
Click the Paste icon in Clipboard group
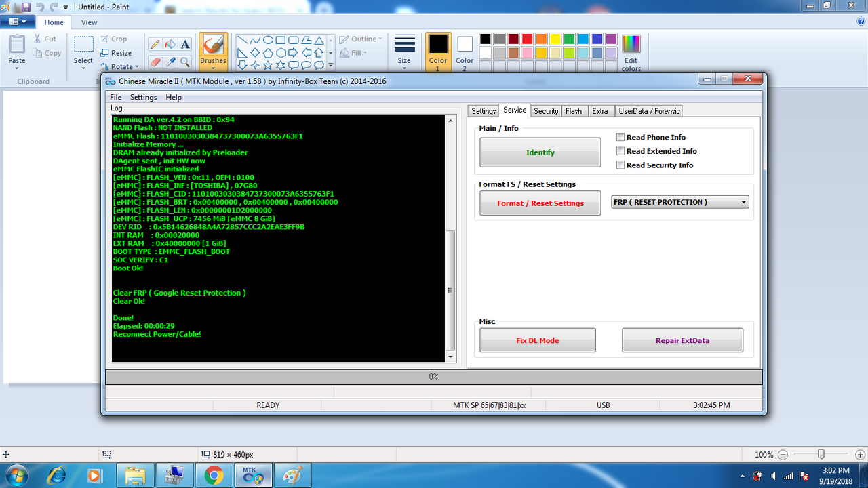tap(17, 45)
